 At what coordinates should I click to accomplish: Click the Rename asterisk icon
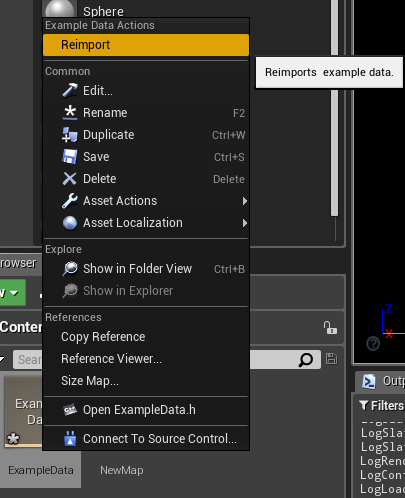point(70,113)
